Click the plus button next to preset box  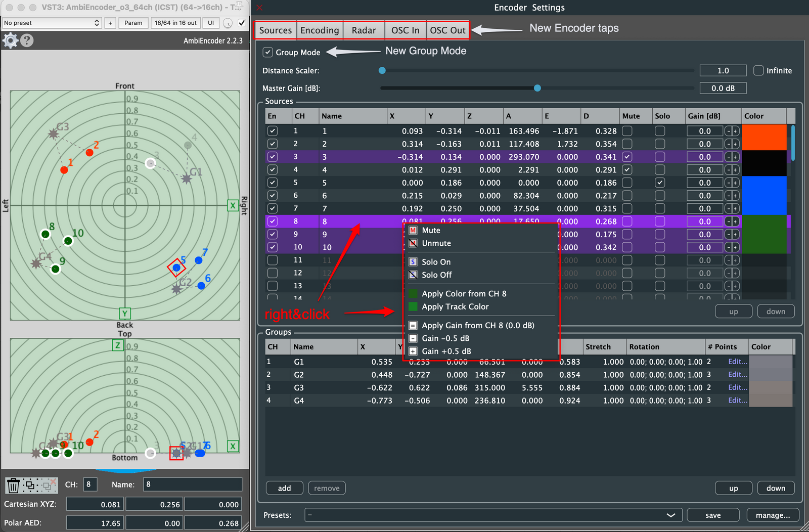click(x=110, y=23)
